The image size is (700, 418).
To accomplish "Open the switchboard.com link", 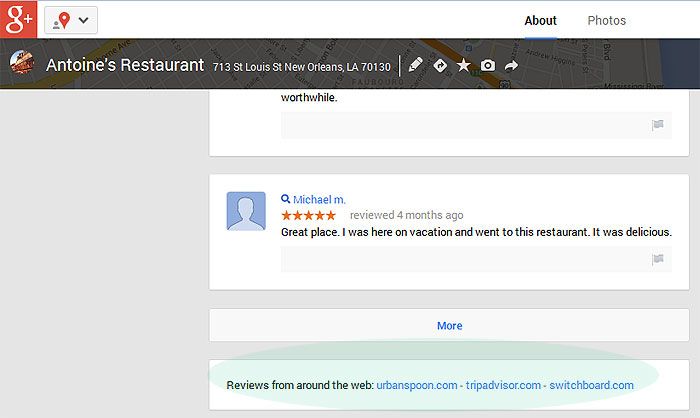I will [x=591, y=385].
